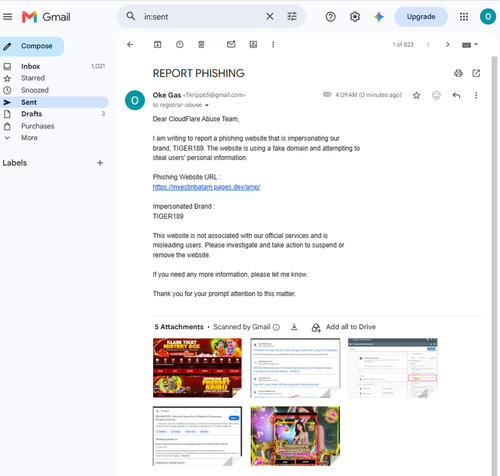Screen dimensions: 500x476
Task: Reply to the message
Action: pos(456,96)
